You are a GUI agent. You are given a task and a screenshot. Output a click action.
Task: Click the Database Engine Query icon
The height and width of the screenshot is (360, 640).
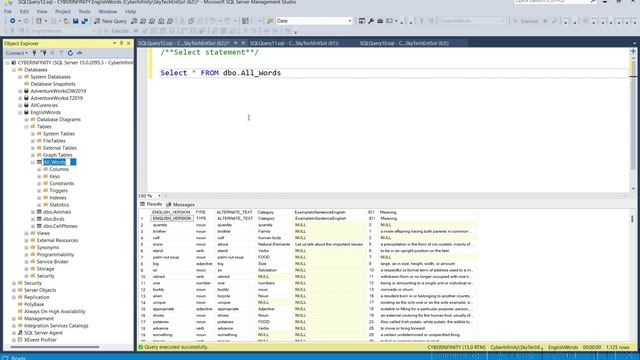pyautogui.click(x=134, y=21)
